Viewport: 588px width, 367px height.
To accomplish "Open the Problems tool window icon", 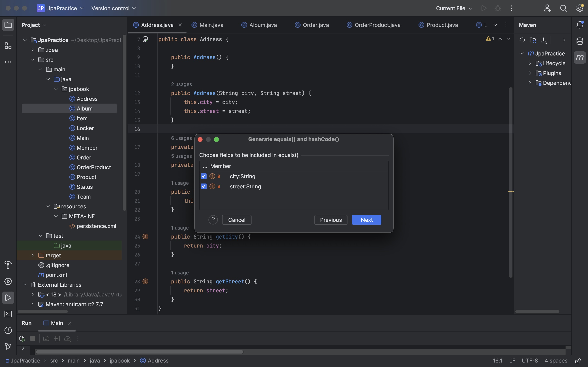I will point(8,330).
